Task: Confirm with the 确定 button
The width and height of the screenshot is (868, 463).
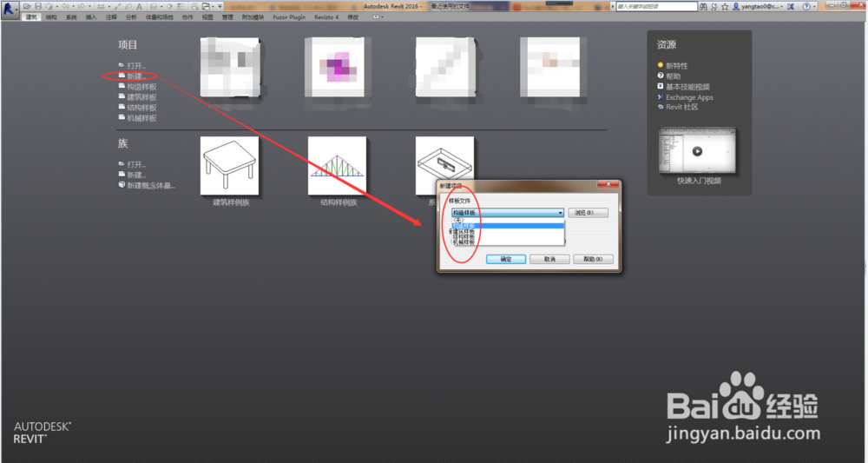Action: [506, 259]
